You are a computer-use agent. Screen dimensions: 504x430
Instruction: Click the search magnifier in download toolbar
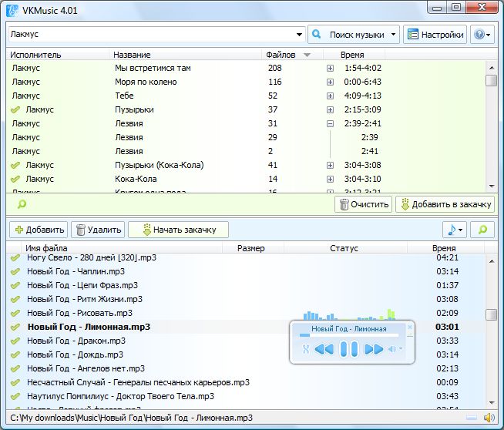tap(482, 230)
